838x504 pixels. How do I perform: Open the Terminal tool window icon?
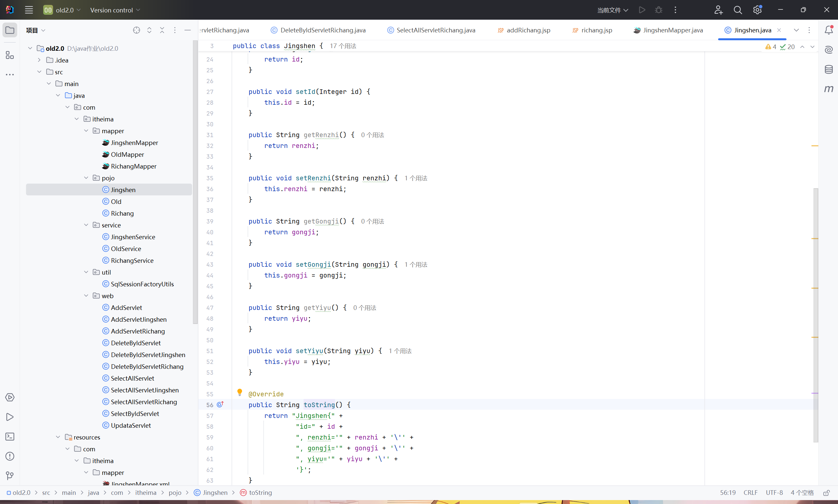click(10, 436)
